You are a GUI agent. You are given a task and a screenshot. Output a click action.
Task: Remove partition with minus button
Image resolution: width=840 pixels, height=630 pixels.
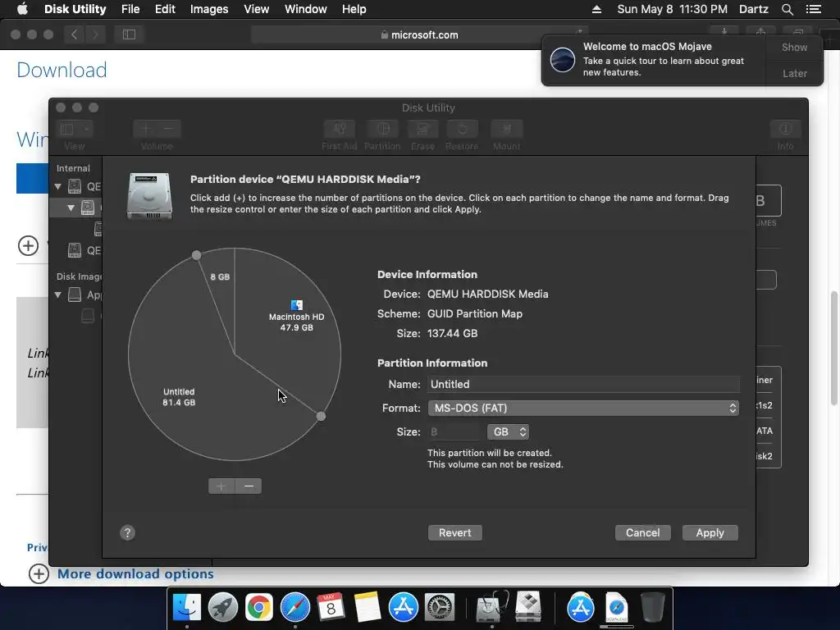[x=249, y=486]
